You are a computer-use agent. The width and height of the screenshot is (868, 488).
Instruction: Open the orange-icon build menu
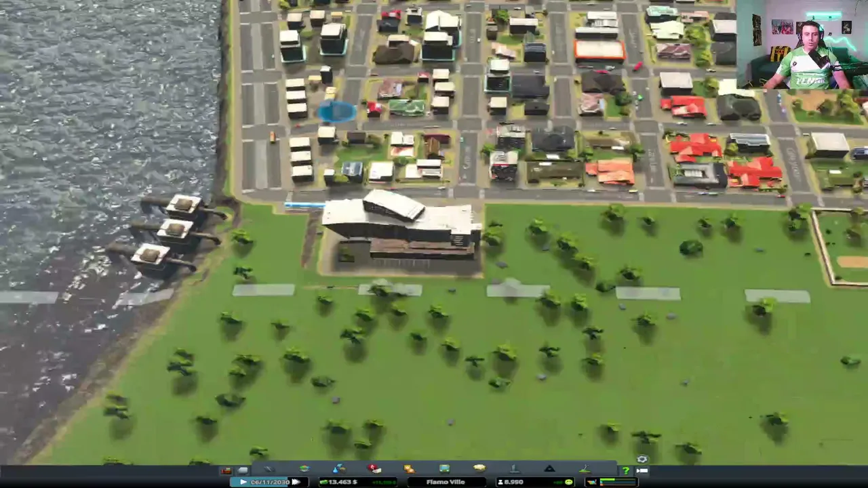click(409, 469)
